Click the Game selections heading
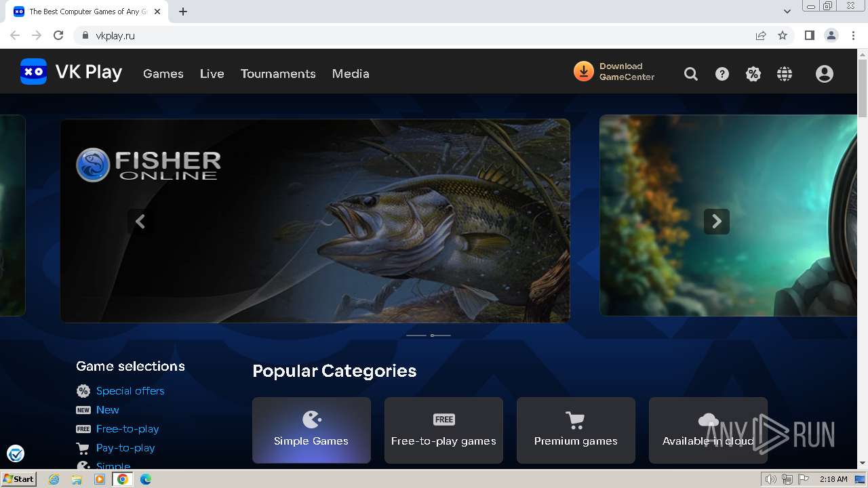This screenshot has height=488, width=868. coord(130,366)
